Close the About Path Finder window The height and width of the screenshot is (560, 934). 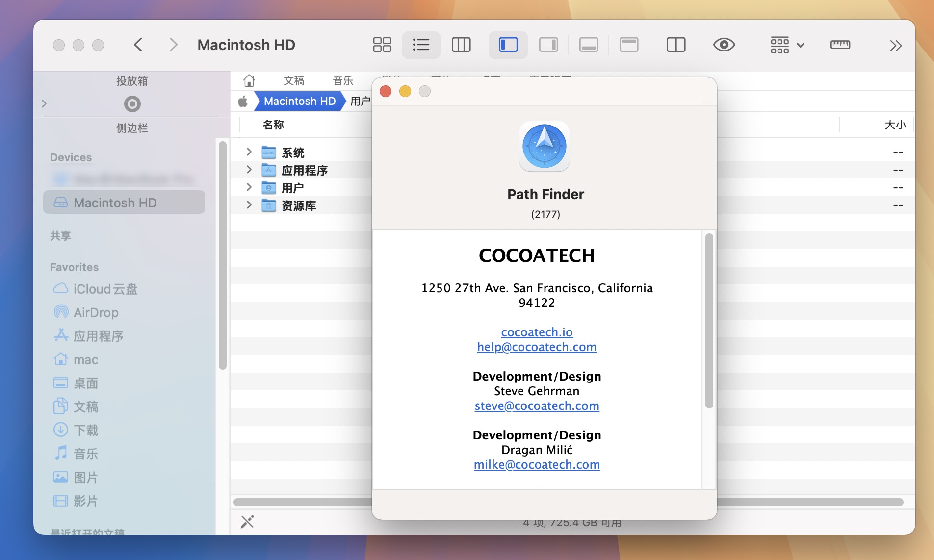pos(386,91)
